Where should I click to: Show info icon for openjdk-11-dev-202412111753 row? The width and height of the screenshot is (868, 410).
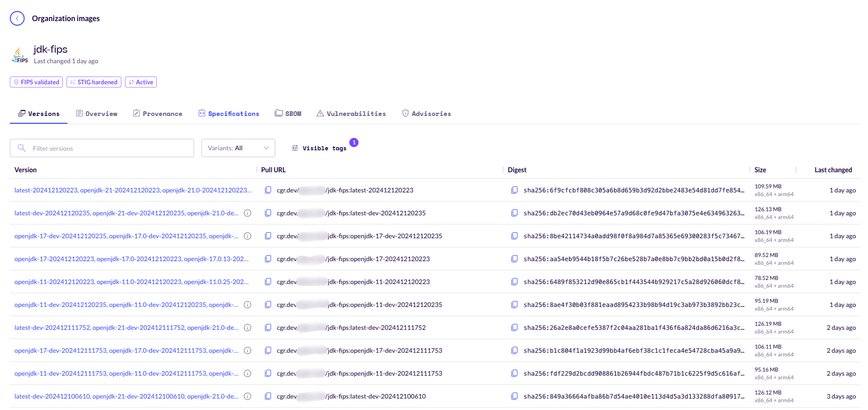point(247,373)
